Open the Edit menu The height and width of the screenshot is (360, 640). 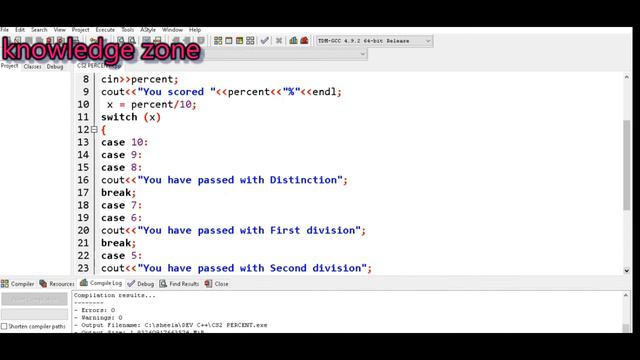coord(20,30)
